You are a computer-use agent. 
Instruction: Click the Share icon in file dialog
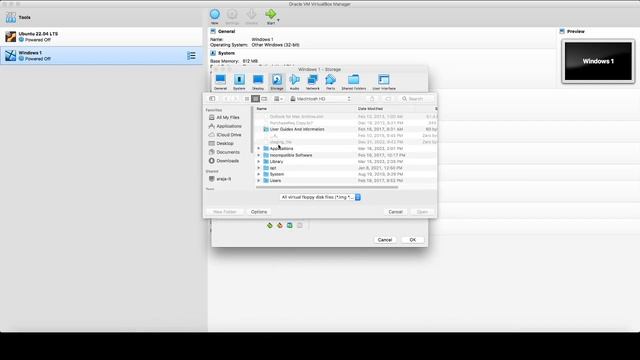point(372,99)
